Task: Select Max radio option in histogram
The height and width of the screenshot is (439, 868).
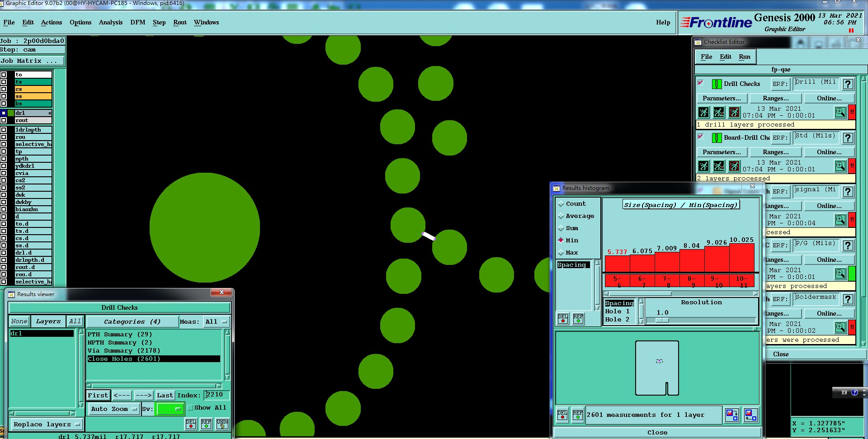Action: [561, 253]
